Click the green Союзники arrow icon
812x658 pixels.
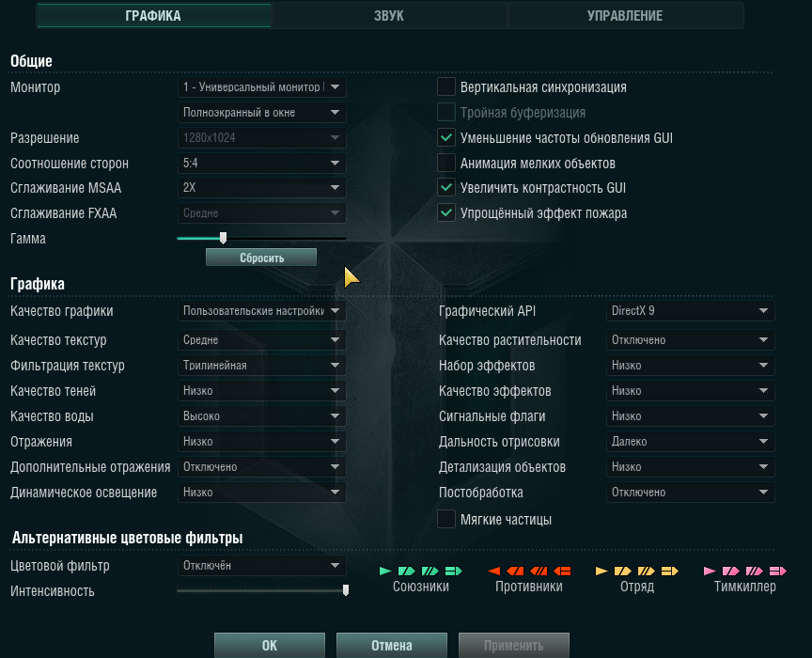pyautogui.click(x=385, y=571)
